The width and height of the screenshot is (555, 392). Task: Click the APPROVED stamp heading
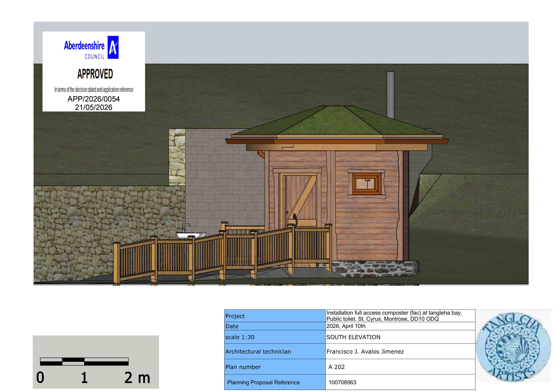95,74
